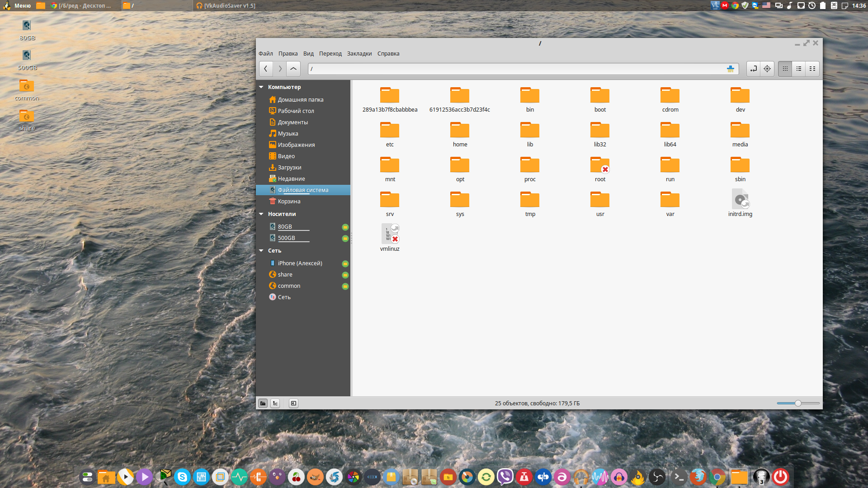
Task: Collapse the Компьютер section
Action: point(261,87)
